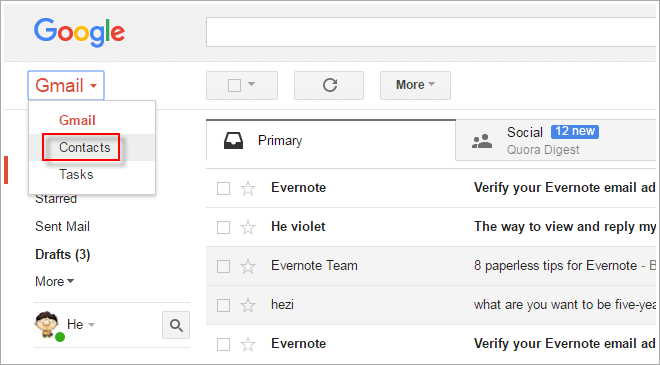Switch to the Social tab

click(x=557, y=140)
